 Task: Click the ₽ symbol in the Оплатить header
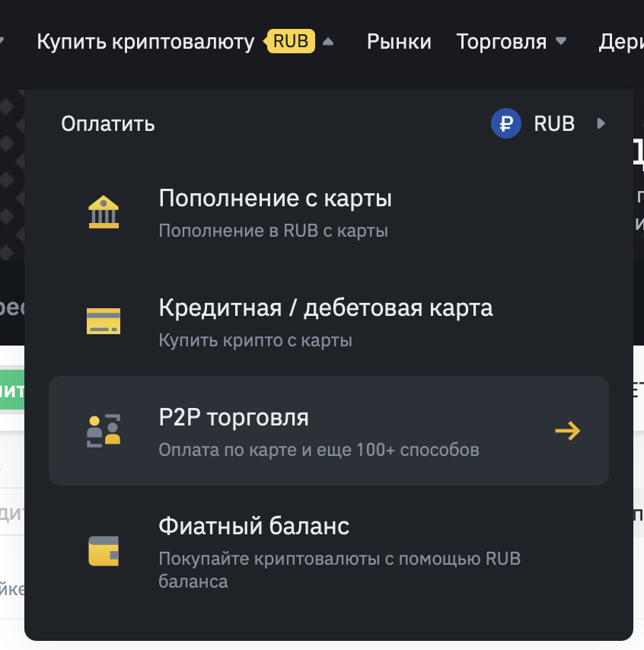(506, 123)
